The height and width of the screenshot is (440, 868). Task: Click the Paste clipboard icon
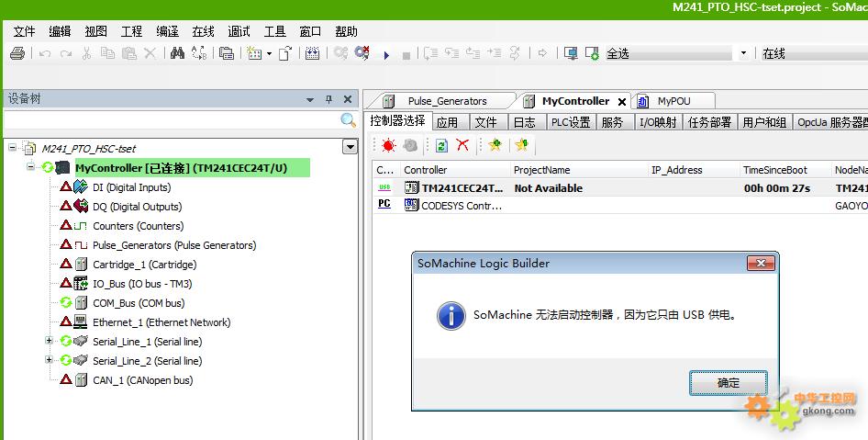[x=129, y=53]
